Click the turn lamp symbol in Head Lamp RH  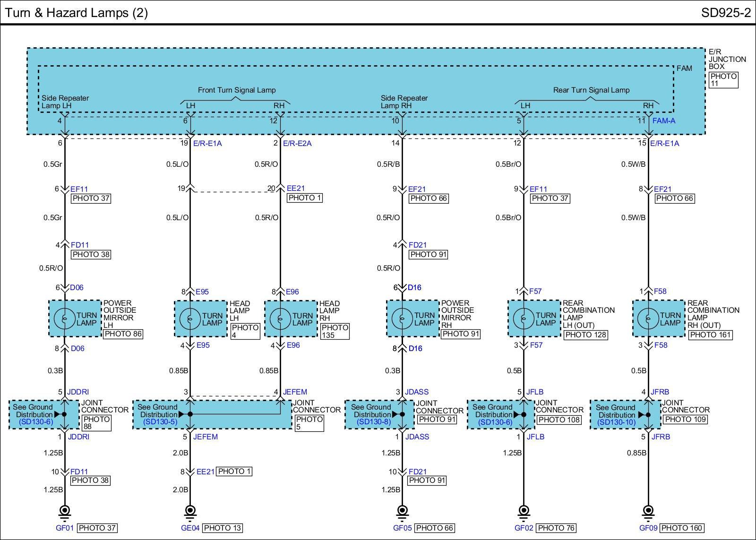click(x=280, y=319)
